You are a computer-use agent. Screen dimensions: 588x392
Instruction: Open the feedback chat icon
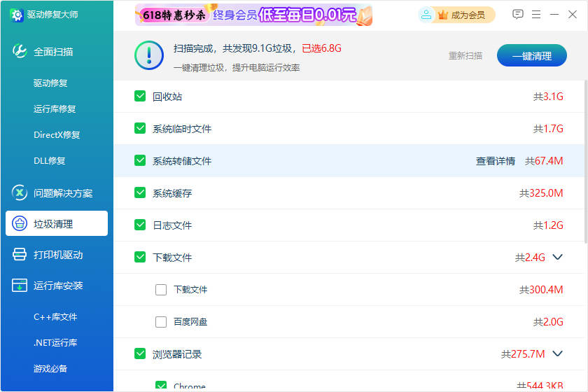click(517, 15)
